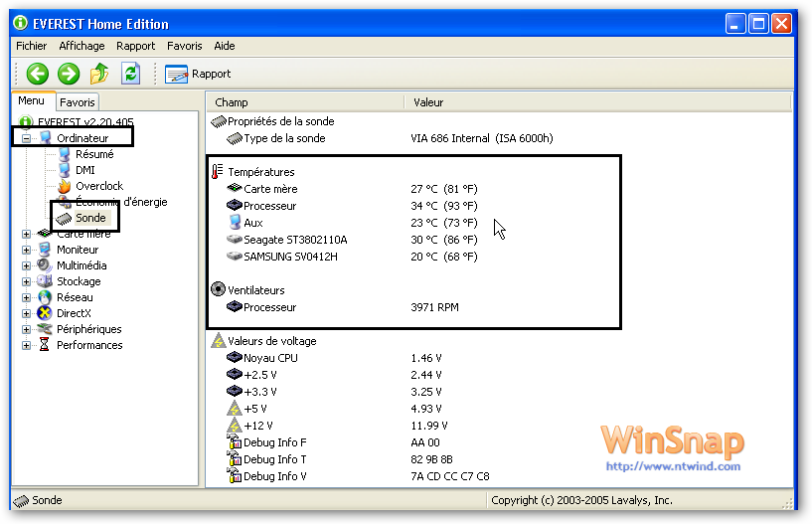Go up one level with folder arrow icon

(x=99, y=74)
